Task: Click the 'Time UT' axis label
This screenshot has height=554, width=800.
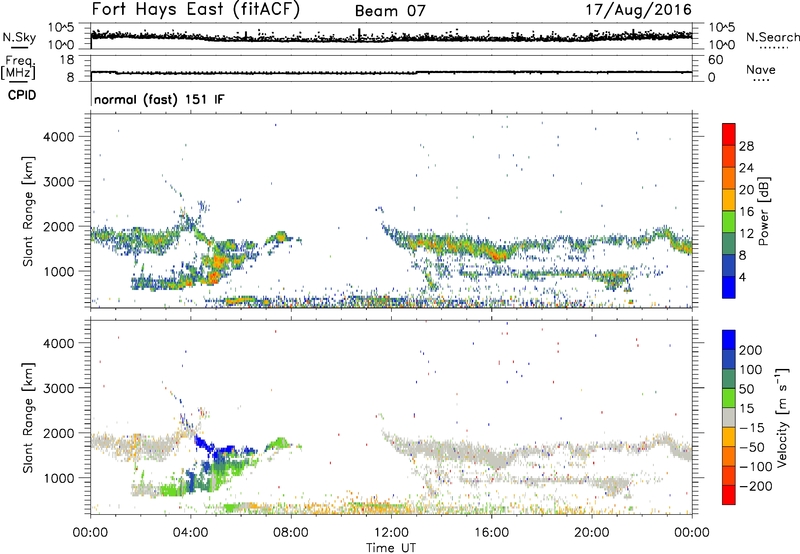Action: coord(391,548)
